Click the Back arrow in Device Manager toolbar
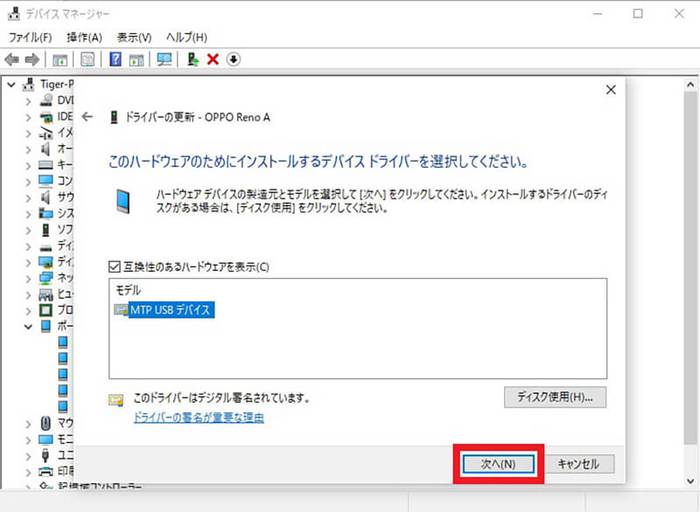 pos(12,59)
